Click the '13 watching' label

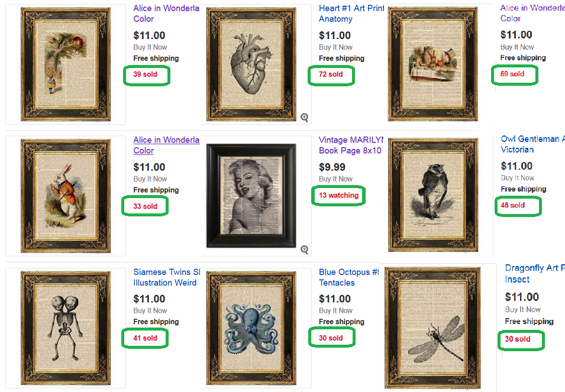tap(339, 196)
